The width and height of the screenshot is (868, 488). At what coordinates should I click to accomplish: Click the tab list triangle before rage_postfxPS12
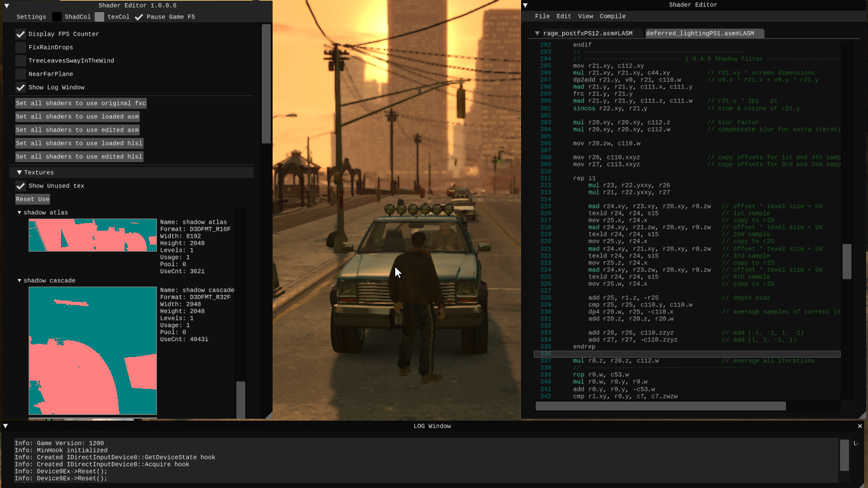[537, 33]
